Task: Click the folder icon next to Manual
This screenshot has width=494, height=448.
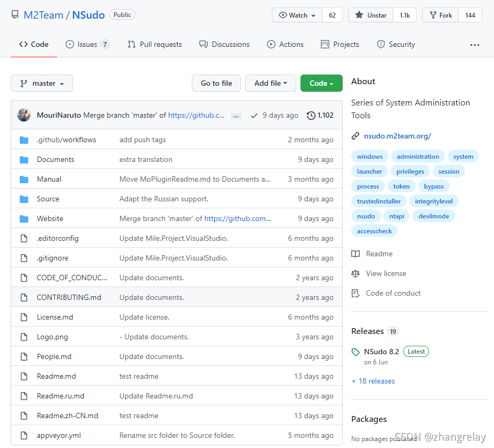Action: click(x=24, y=180)
